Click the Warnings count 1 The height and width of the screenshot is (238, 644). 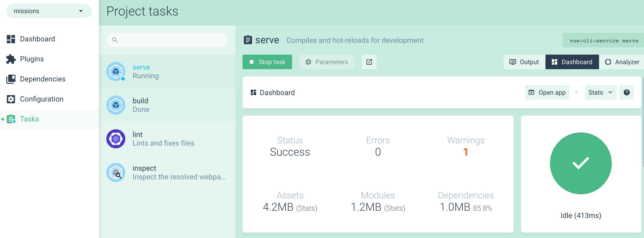tap(466, 152)
